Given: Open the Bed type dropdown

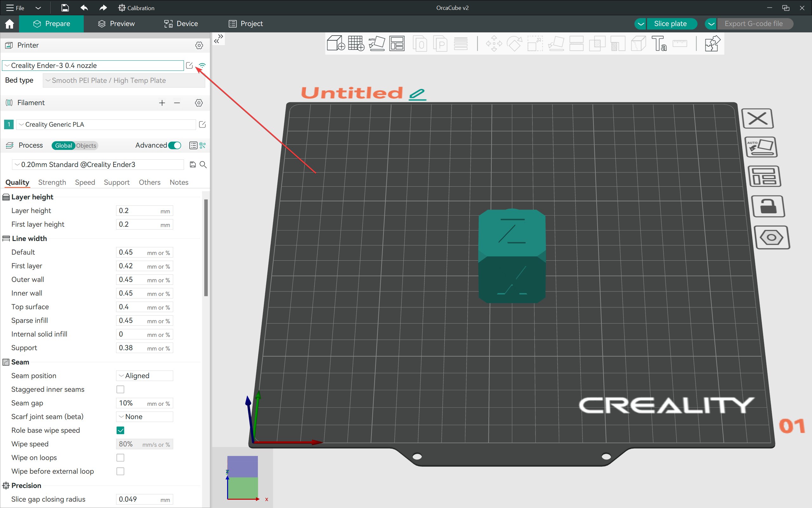Looking at the screenshot, I should point(124,81).
